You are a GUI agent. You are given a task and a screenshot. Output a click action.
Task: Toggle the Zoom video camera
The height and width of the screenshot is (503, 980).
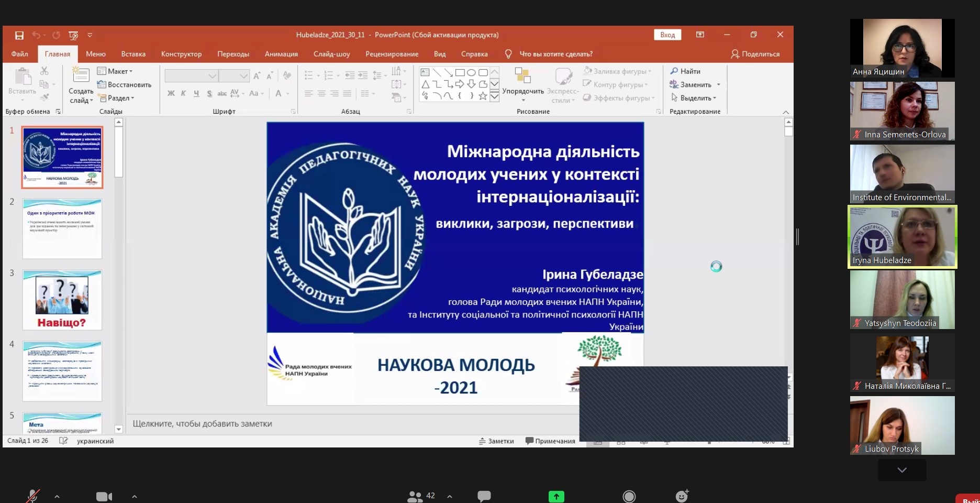[x=104, y=496]
